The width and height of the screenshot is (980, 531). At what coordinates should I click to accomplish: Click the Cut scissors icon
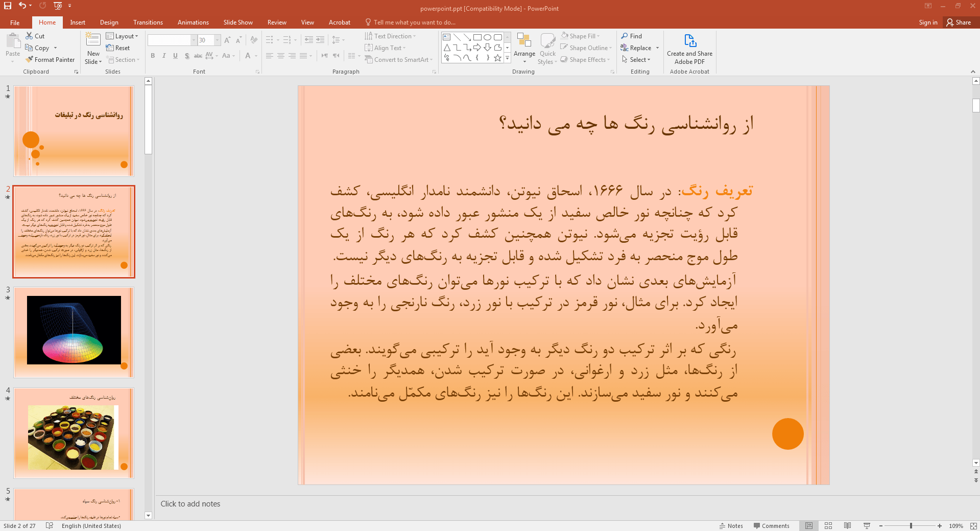coord(29,36)
